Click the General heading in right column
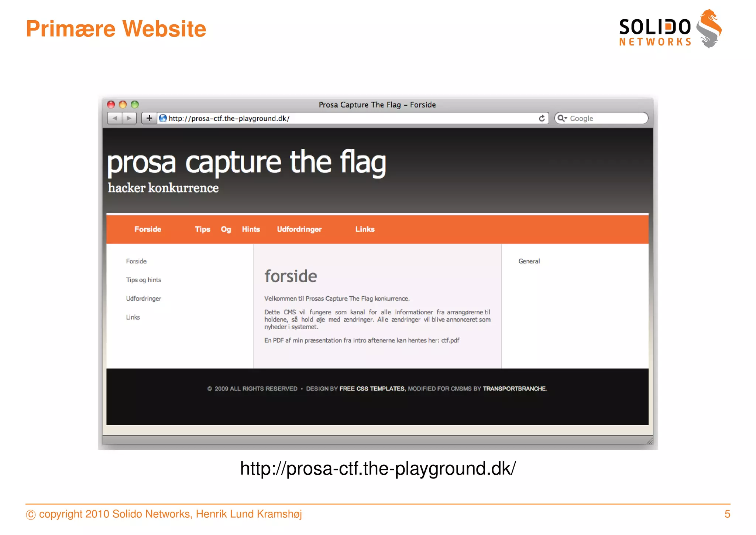This screenshot has height=535, width=756. point(529,261)
